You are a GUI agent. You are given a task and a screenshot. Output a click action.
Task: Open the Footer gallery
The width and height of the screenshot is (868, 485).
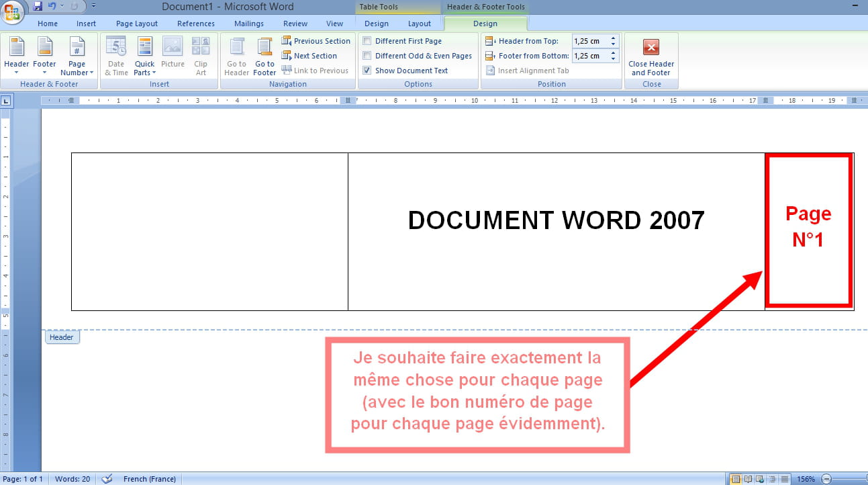tap(45, 56)
